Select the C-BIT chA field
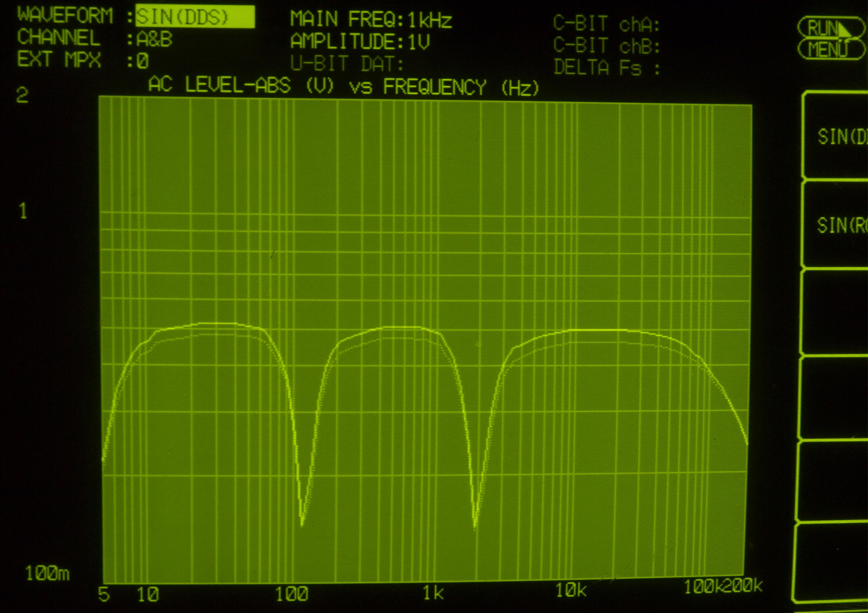The width and height of the screenshot is (868, 613). coord(606,24)
